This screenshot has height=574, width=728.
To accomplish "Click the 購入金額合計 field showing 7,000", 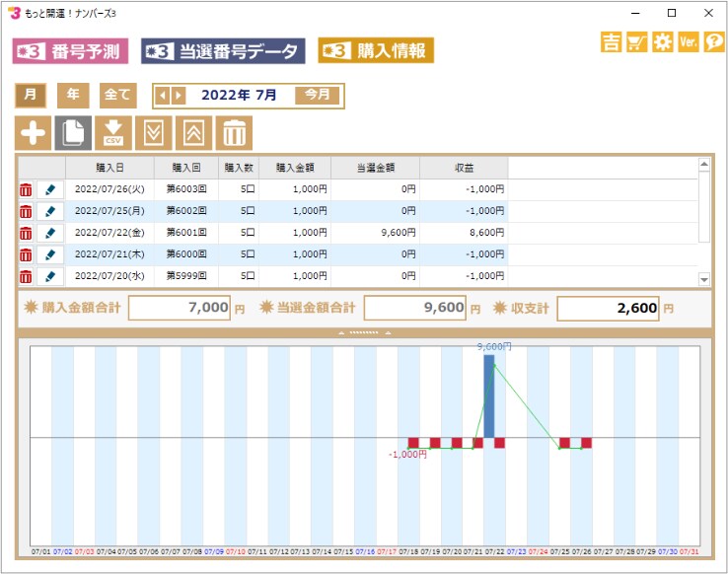I will pyautogui.click(x=180, y=308).
